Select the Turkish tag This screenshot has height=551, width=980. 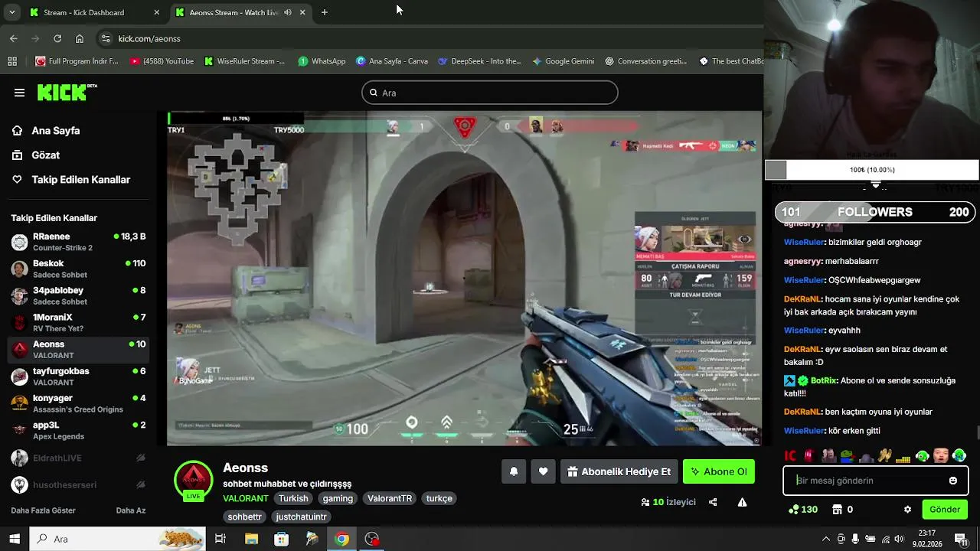(x=293, y=498)
